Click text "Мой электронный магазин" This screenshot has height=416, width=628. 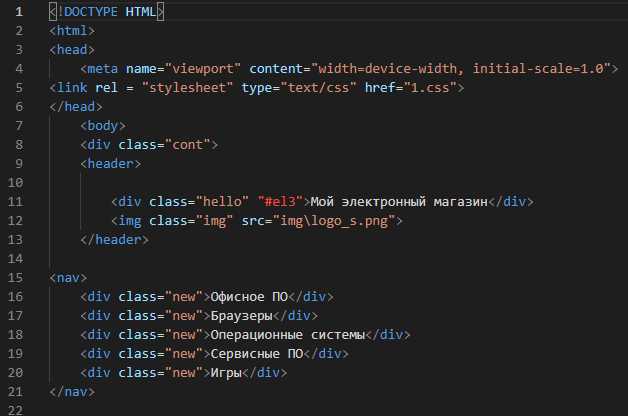tap(399, 201)
